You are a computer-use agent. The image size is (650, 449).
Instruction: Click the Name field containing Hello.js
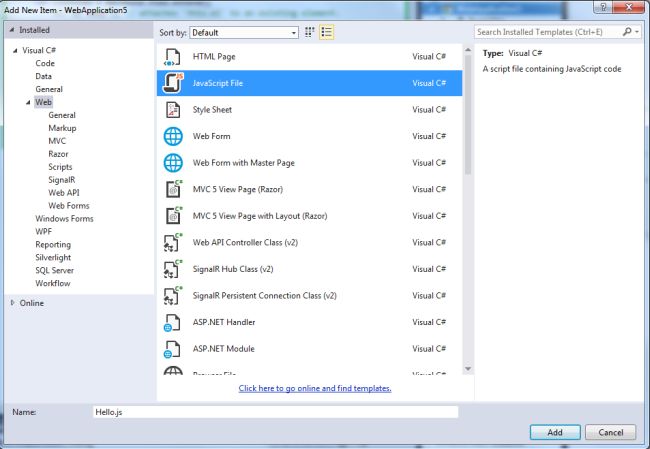point(276,412)
